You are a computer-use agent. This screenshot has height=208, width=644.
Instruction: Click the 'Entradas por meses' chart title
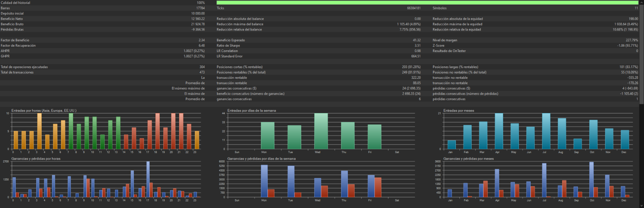(459, 110)
